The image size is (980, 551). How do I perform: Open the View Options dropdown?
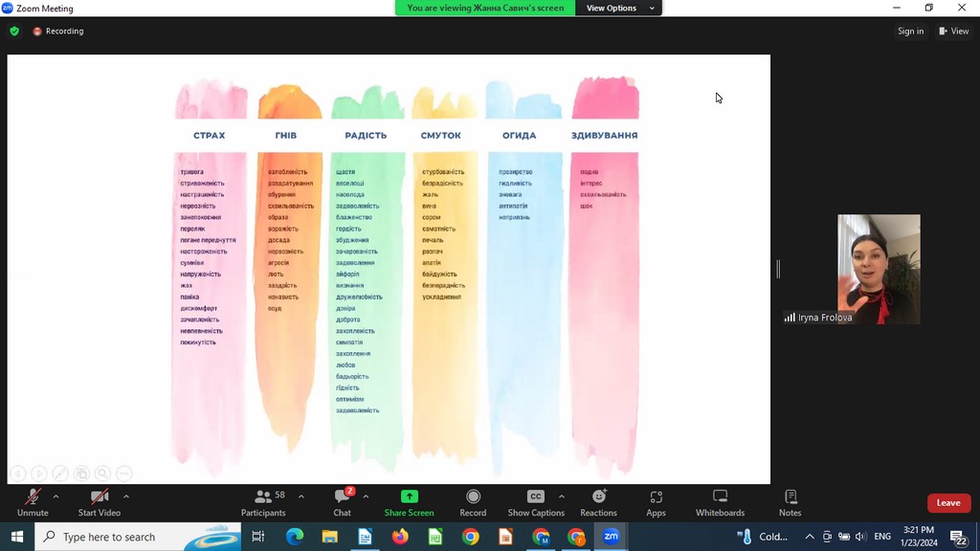click(x=619, y=8)
